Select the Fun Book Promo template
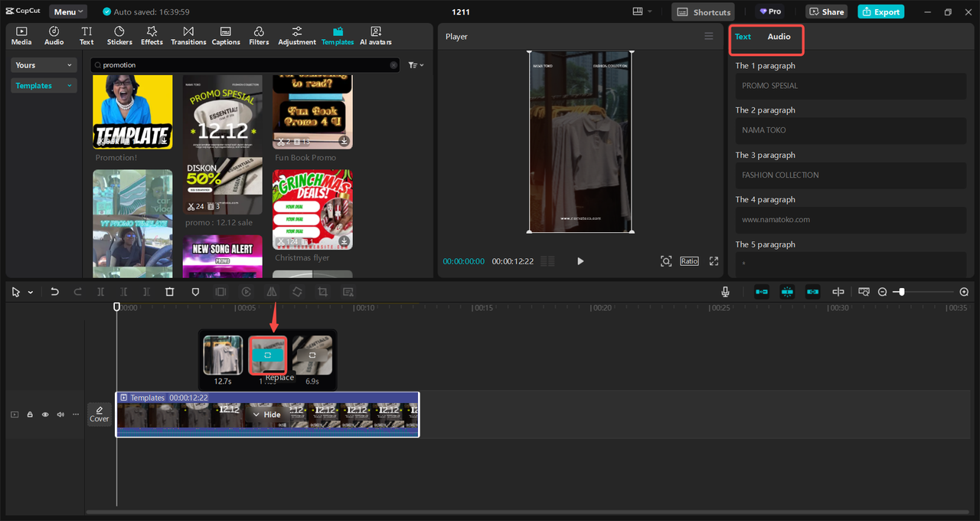This screenshot has height=521, width=980. (x=312, y=112)
